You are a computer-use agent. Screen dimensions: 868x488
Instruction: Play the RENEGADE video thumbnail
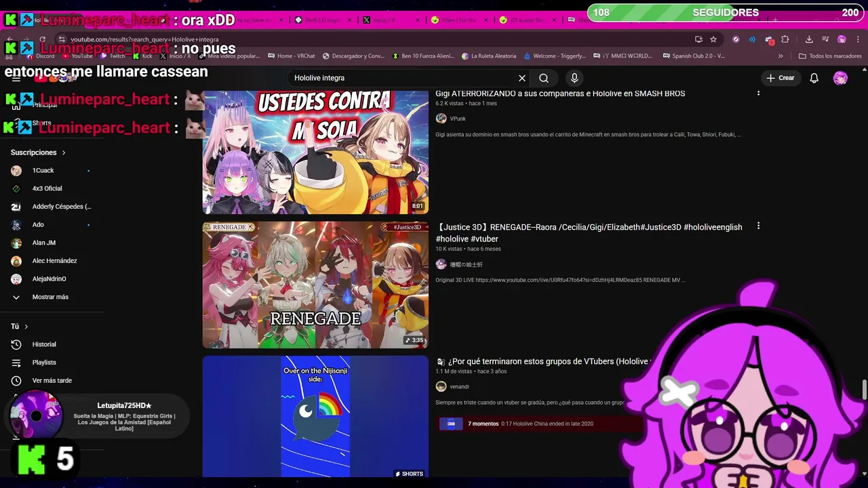[315, 285]
